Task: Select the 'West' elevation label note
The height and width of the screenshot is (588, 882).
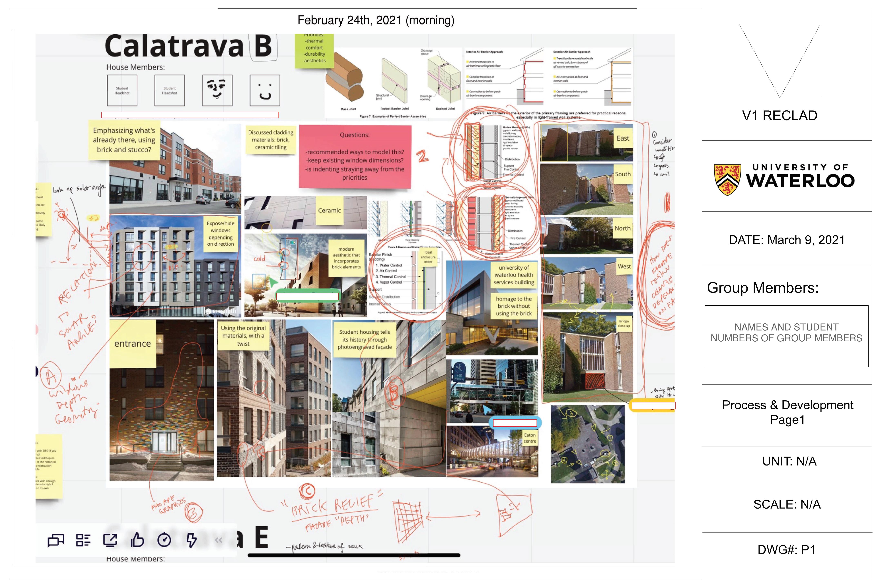Action: coord(624,267)
